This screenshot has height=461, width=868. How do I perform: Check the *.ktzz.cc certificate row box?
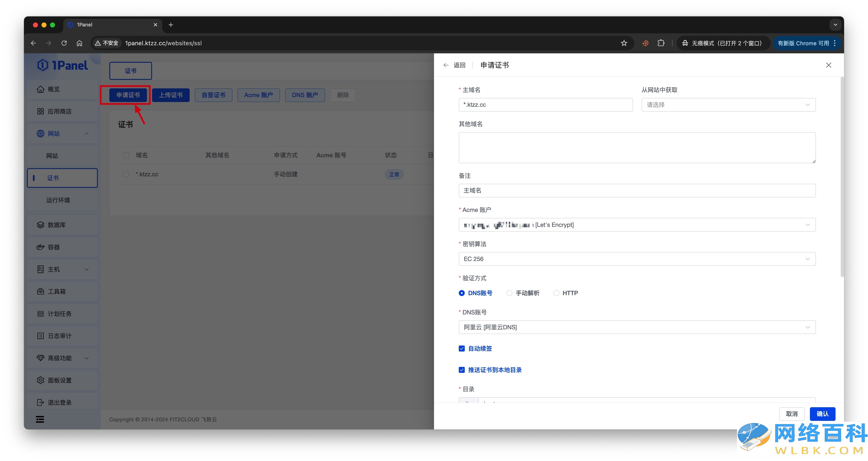pyautogui.click(x=126, y=174)
